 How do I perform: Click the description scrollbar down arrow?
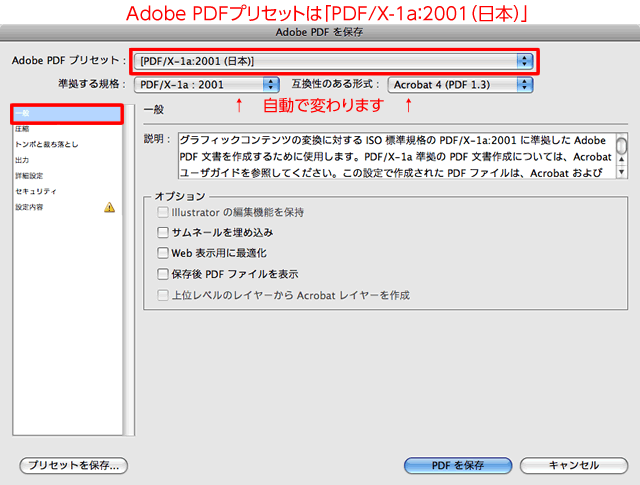click(622, 172)
